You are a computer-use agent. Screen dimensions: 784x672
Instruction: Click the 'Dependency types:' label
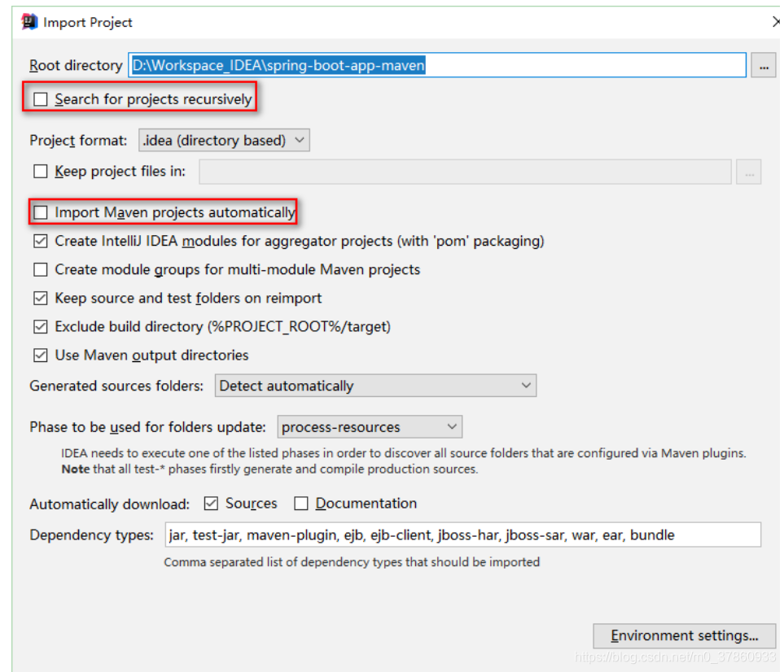click(x=91, y=535)
